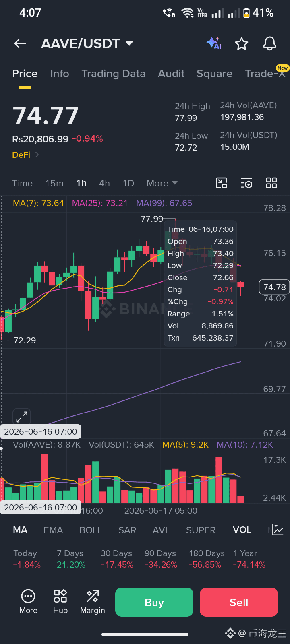Screen dimensions: 290x644
Task: Add AAVE/USDT to favorites star
Action: click(242, 43)
